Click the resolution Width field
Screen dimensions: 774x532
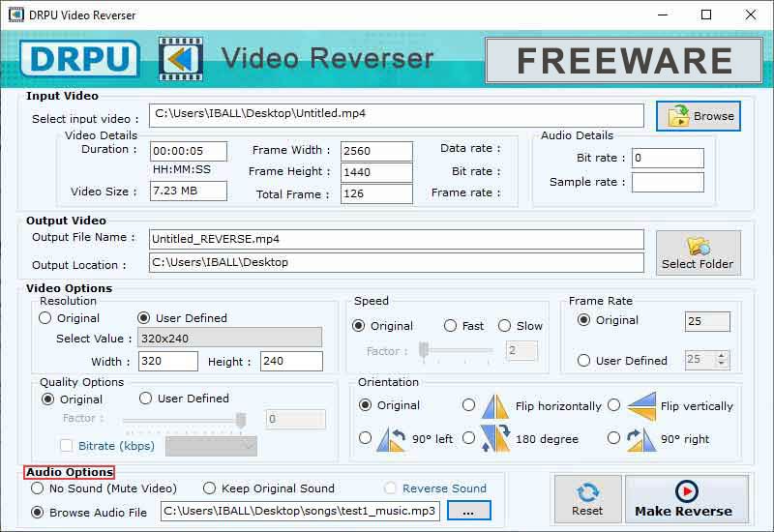click(167, 361)
